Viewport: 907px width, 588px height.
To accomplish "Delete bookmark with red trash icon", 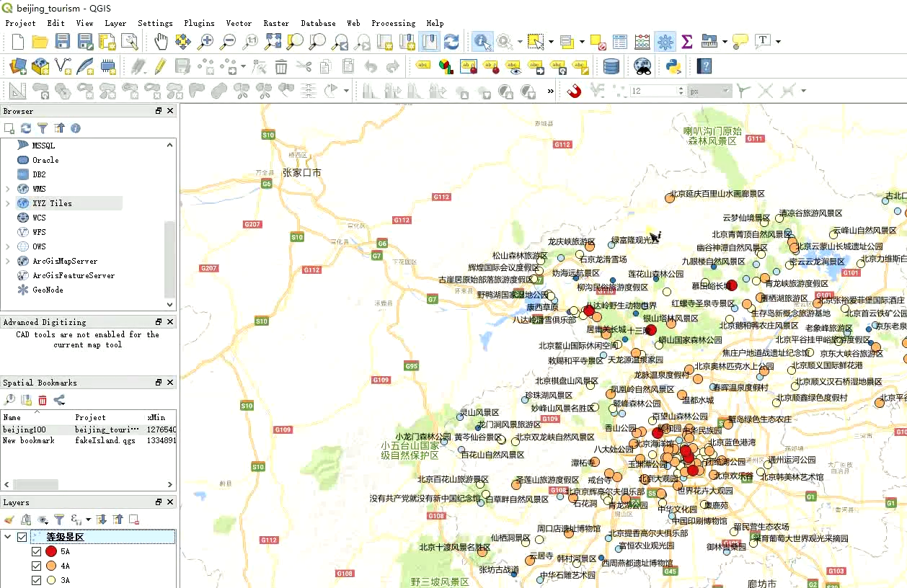I will click(x=43, y=400).
